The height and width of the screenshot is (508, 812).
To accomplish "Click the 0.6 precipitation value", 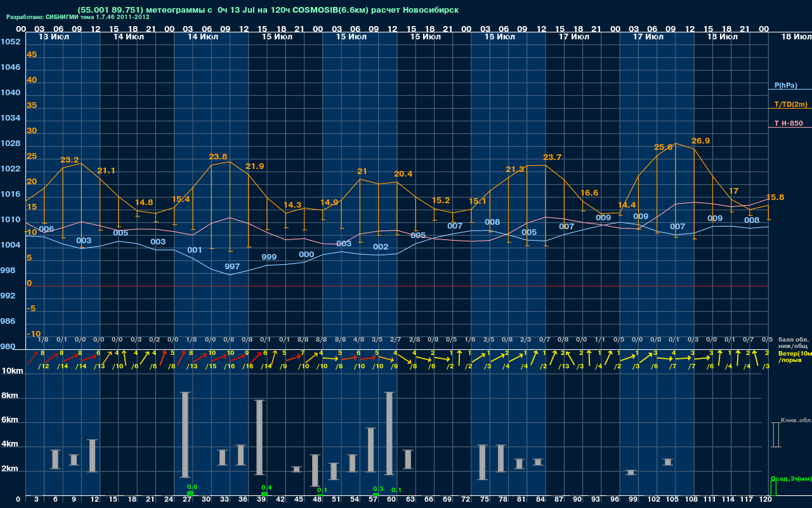I will click(x=193, y=486).
